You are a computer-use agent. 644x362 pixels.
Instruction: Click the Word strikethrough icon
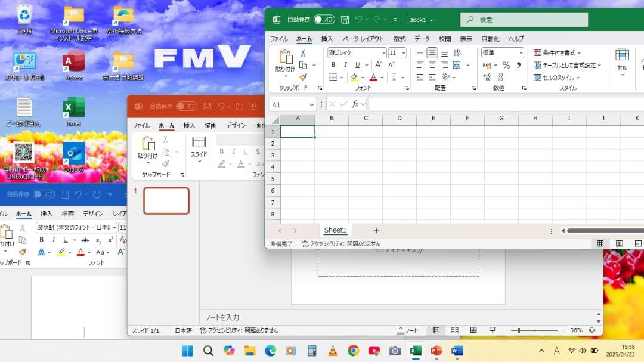(85, 240)
